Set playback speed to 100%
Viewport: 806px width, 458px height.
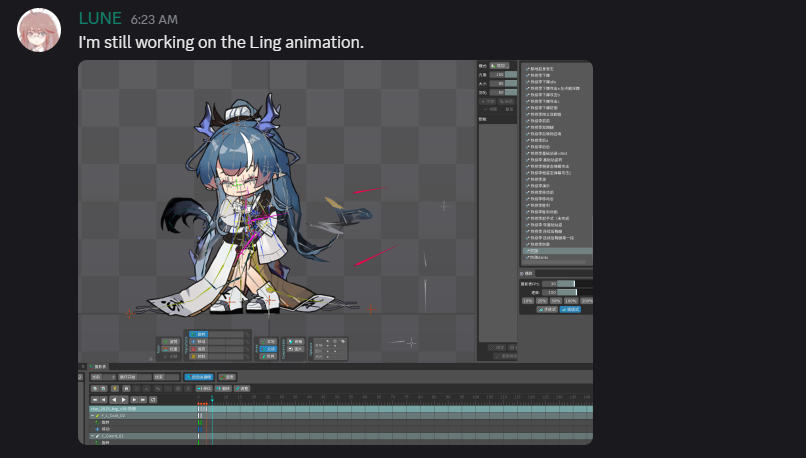pyautogui.click(x=571, y=301)
